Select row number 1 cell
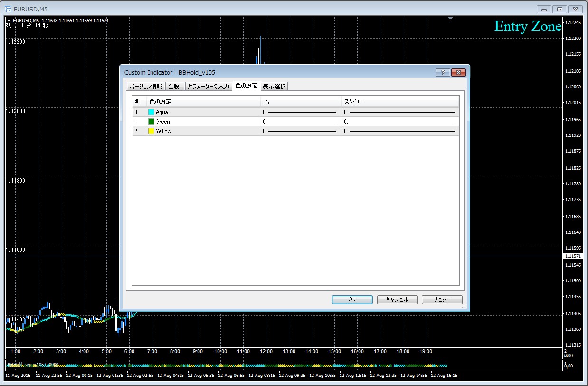 tap(139, 122)
